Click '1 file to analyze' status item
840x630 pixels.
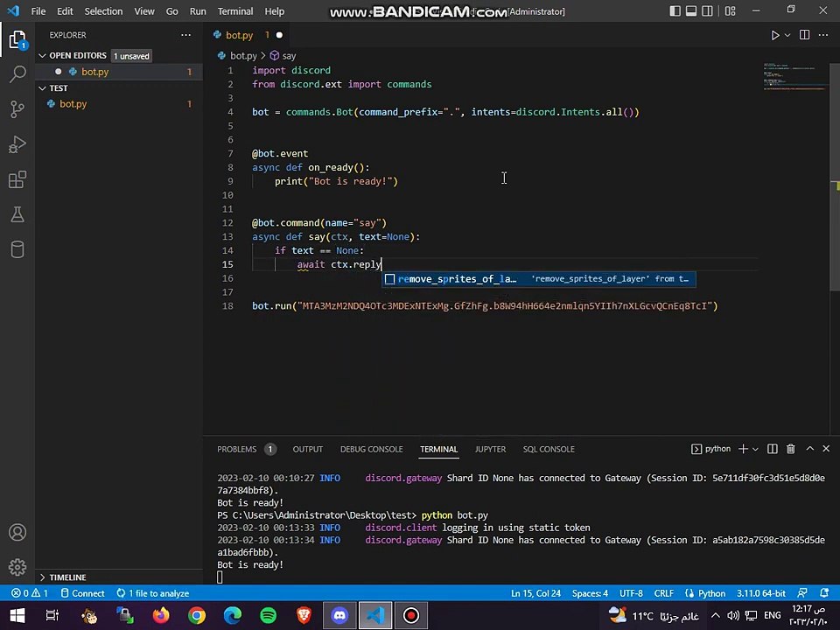[152, 593]
